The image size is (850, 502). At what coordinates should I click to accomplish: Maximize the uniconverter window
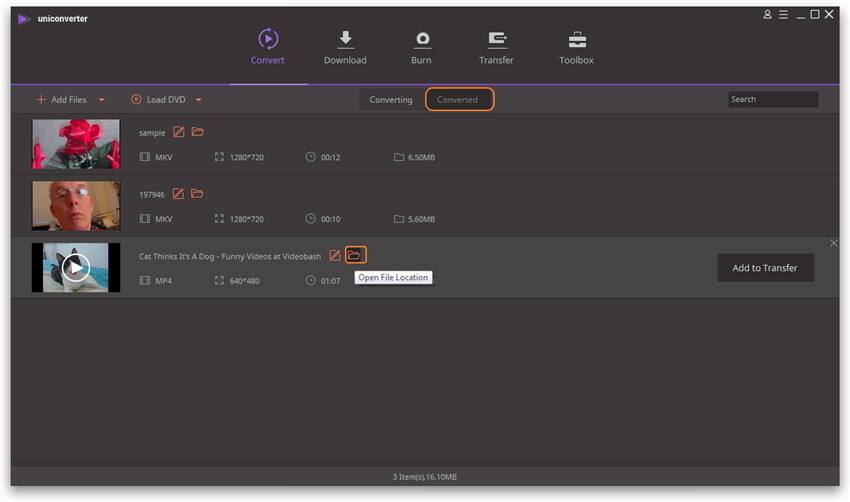pyautogui.click(x=815, y=15)
